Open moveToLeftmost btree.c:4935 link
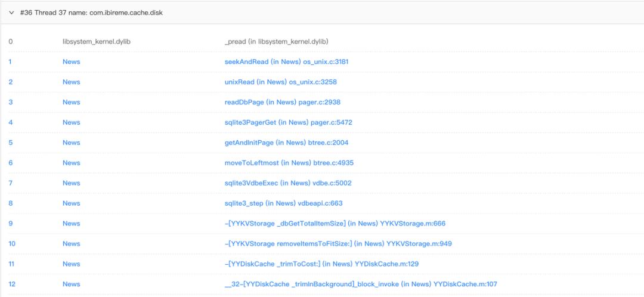644x297 pixels. coord(289,163)
